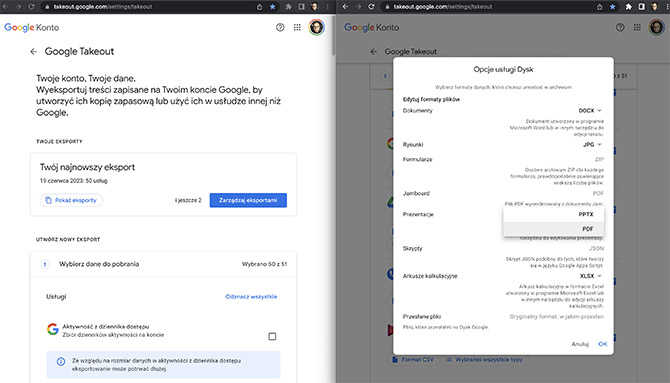Choose PPTX option in Prezentacje list
670x383 pixels.
[x=554, y=215]
